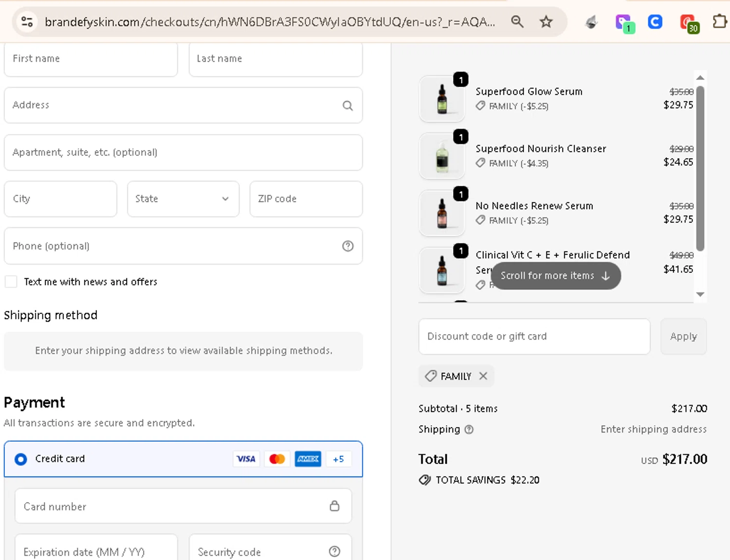Open the browser extensions puzzle icon
This screenshot has height=560, width=730.
click(719, 22)
